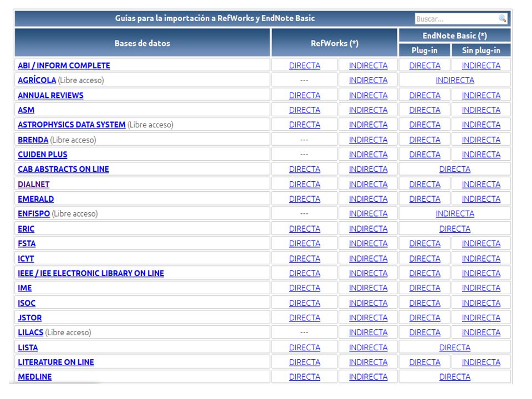Viewport: 532px width, 399px height.
Task: Open EndNote Sin plug-in INDIRECTA guide for LITERATURE ON LINE
Action: point(481,362)
